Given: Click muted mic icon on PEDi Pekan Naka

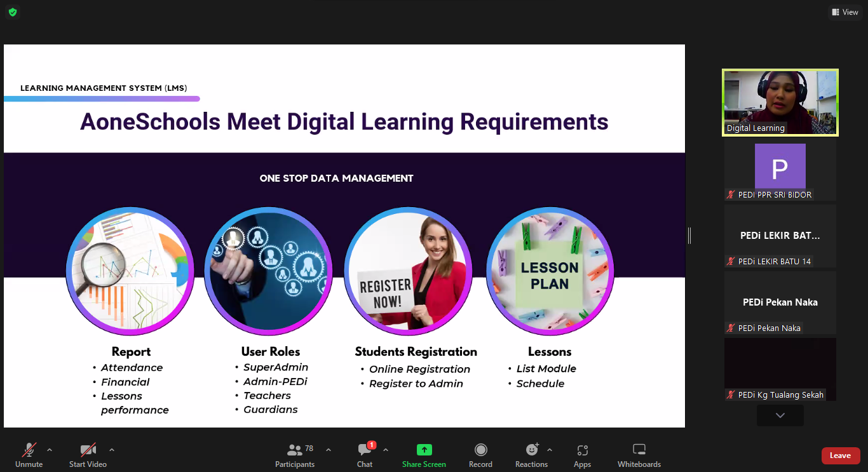Looking at the screenshot, I should (x=731, y=328).
